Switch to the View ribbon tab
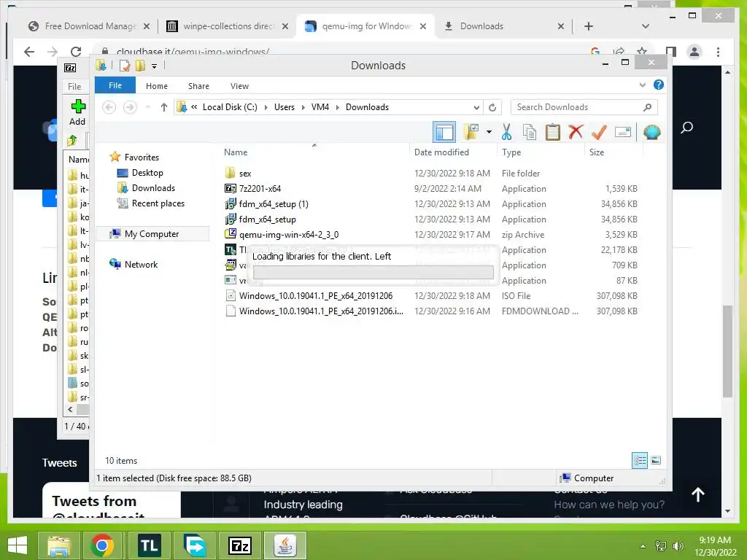 pos(239,86)
